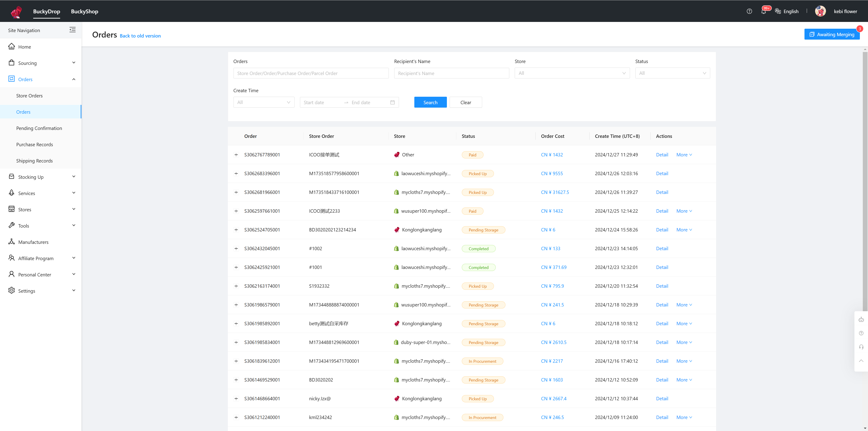This screenshot has width=868, height=431.
Task: Open notifications bell icon
Action: (764, 12)
